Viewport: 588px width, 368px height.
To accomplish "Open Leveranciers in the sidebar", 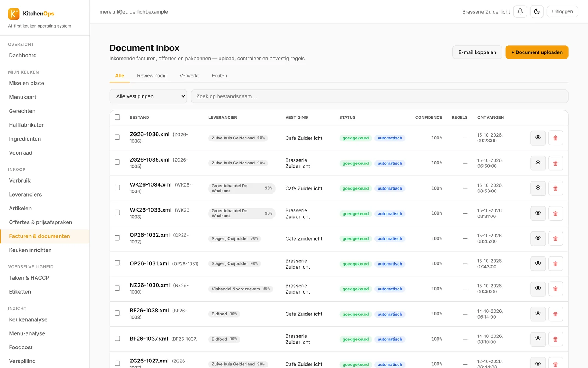I will click(x=25, y=194).
